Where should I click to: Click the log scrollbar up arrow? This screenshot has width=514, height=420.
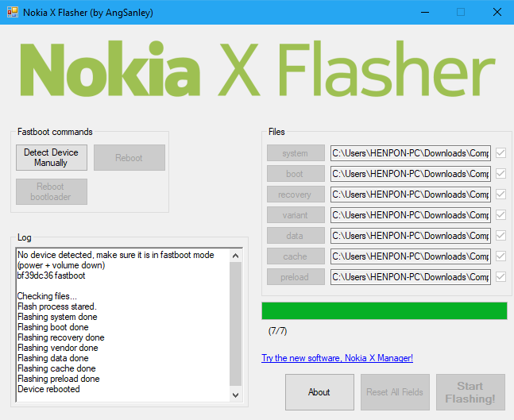(235, 256)
